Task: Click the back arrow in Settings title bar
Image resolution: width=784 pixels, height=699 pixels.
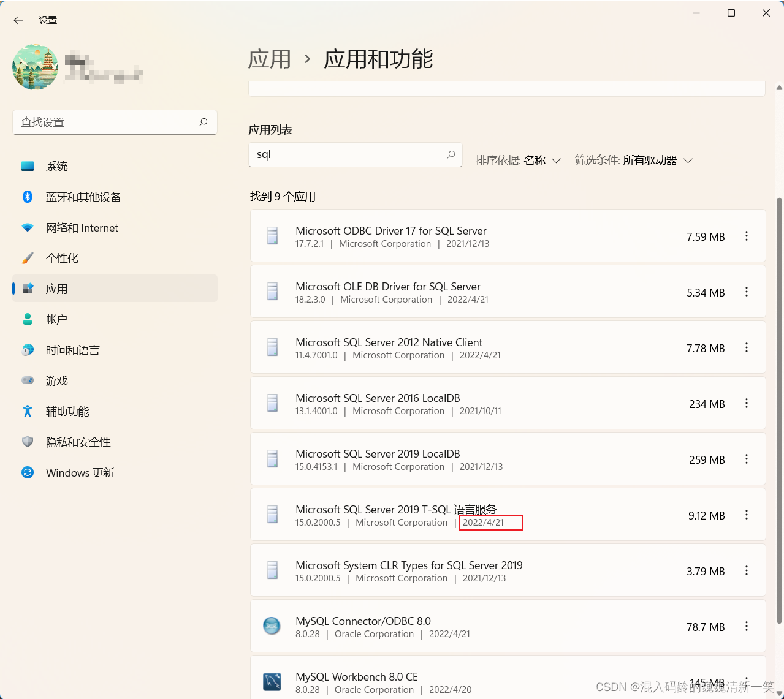Action: [18, 20]
